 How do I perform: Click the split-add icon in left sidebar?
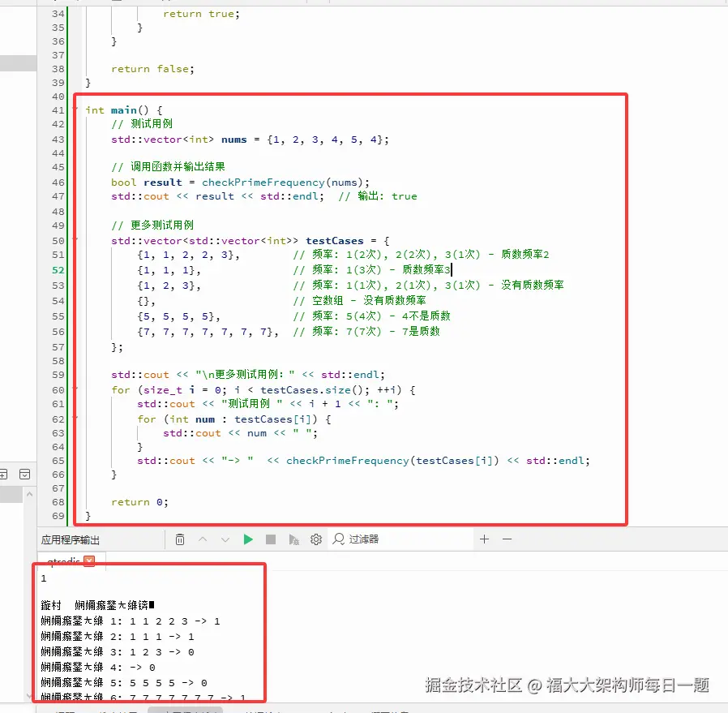(x=3, y=474)
